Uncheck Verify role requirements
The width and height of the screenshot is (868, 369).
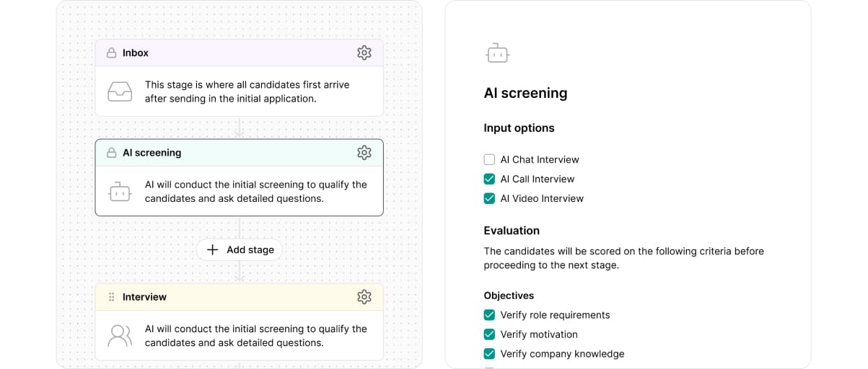click(x=489, y=315)
